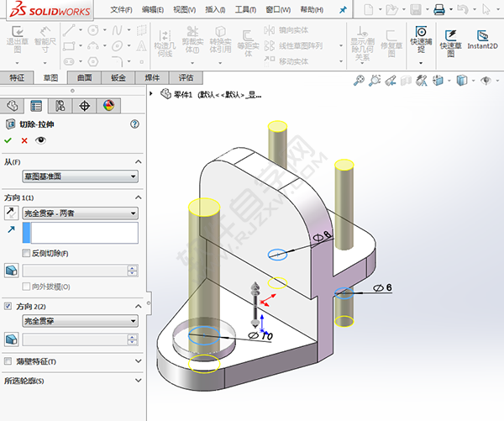The image size is (504, 421).
Task: Click Move Entities (移动实体)
Action: pyautogui.click(x=286, y=61)
